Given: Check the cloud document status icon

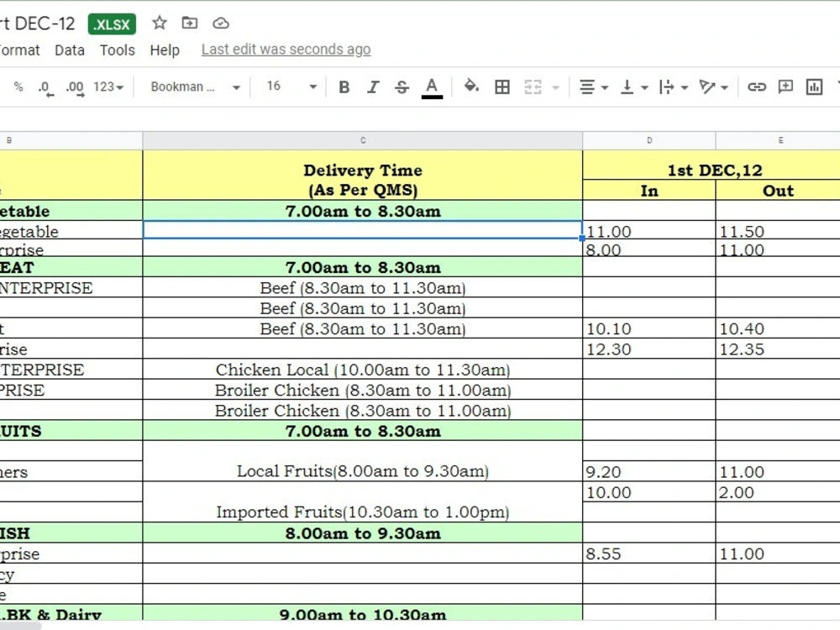Looking at the screenshot, I should [221, 23].
